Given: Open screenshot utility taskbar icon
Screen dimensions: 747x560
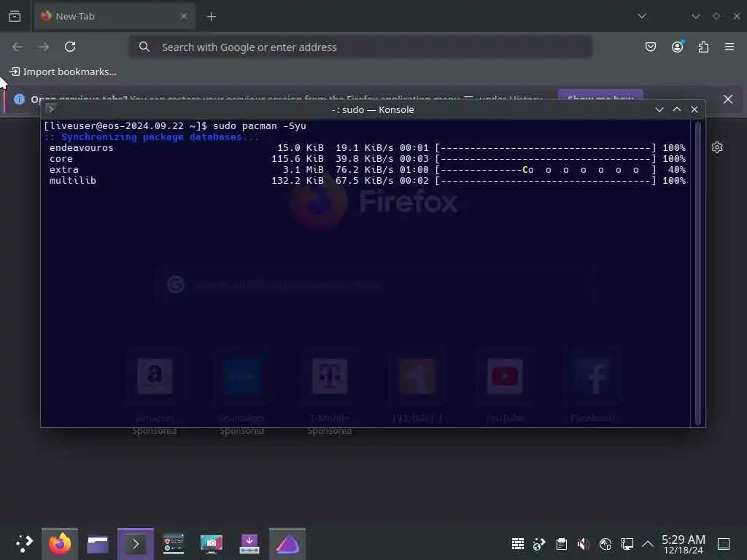Looking at the screenshot, I should (212, 544).
